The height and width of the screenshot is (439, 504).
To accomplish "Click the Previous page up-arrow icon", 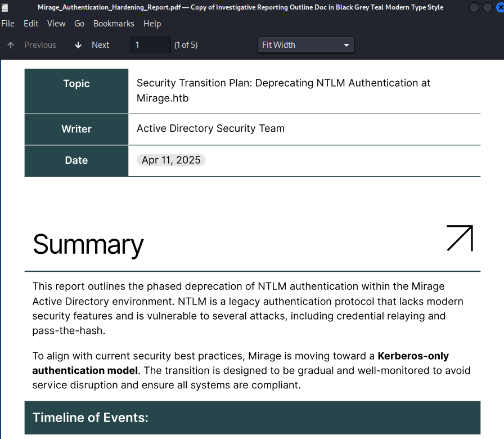I will (11, 45).
